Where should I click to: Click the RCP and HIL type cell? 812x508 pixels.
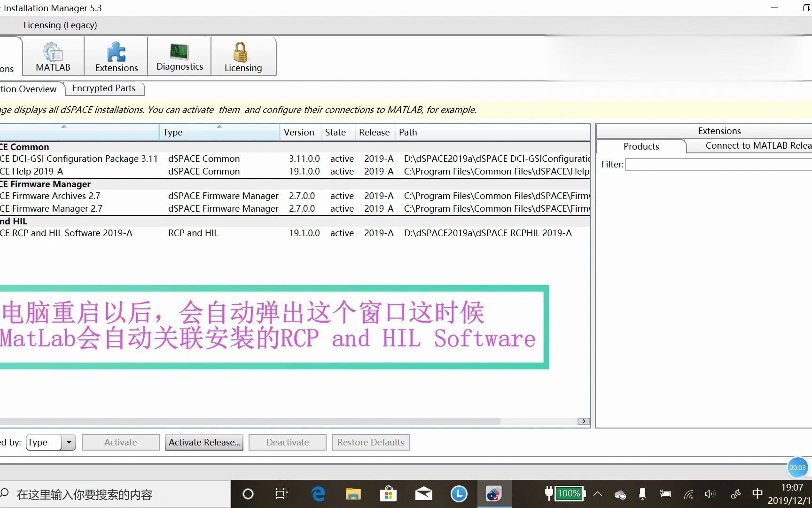pos(193,233)
